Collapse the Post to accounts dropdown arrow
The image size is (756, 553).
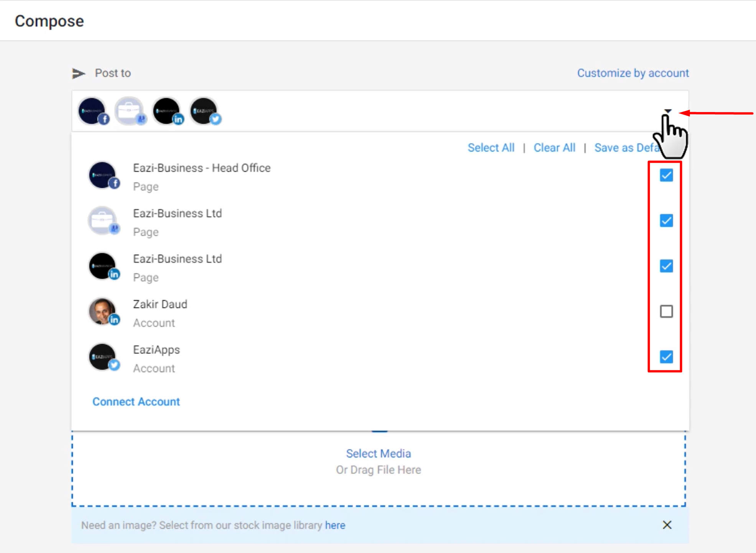point(668,111)
